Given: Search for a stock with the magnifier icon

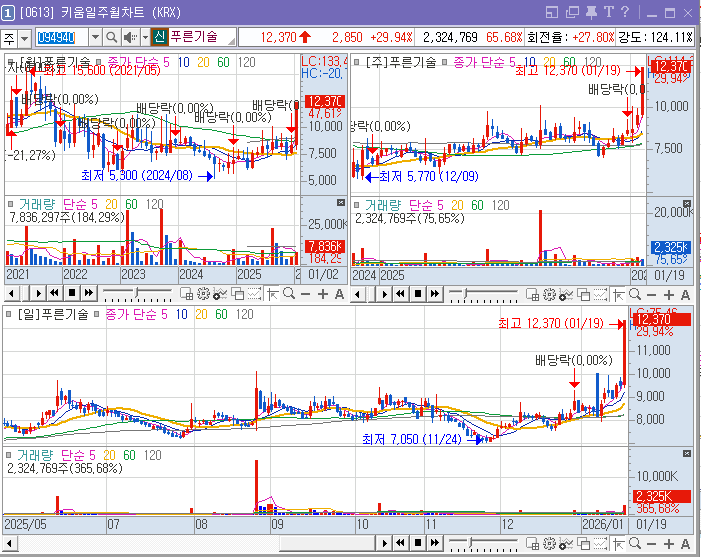Looking at the screenshot, I should (111, 37).
